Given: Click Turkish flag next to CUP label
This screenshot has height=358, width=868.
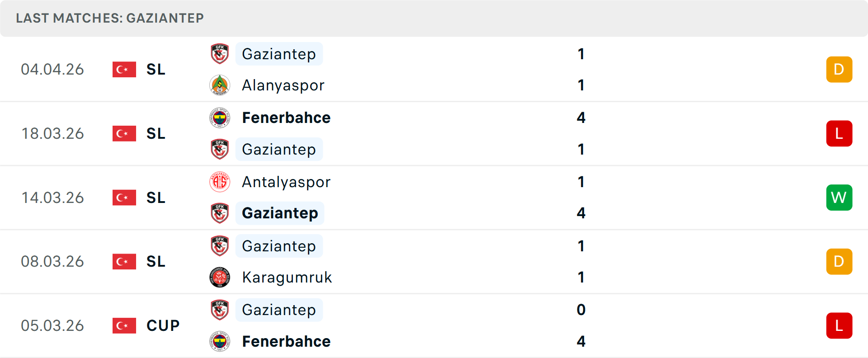Looking at the screenshot, I should pyautogui.click(x=124, y=325).
